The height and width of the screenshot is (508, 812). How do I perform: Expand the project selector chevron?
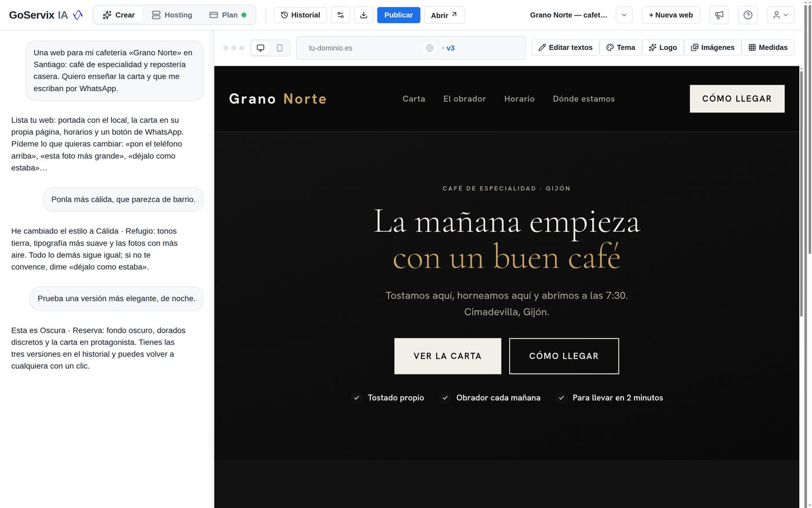coord(624,15)
